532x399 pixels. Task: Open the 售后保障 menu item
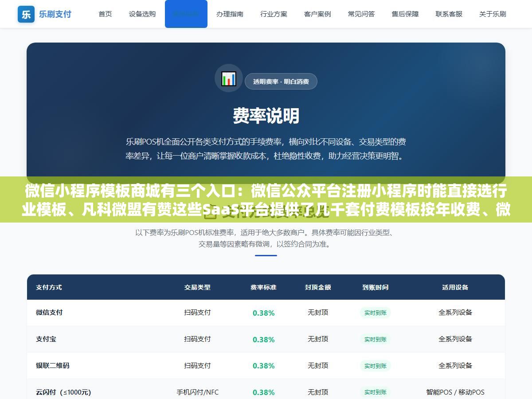click(405, 14)
